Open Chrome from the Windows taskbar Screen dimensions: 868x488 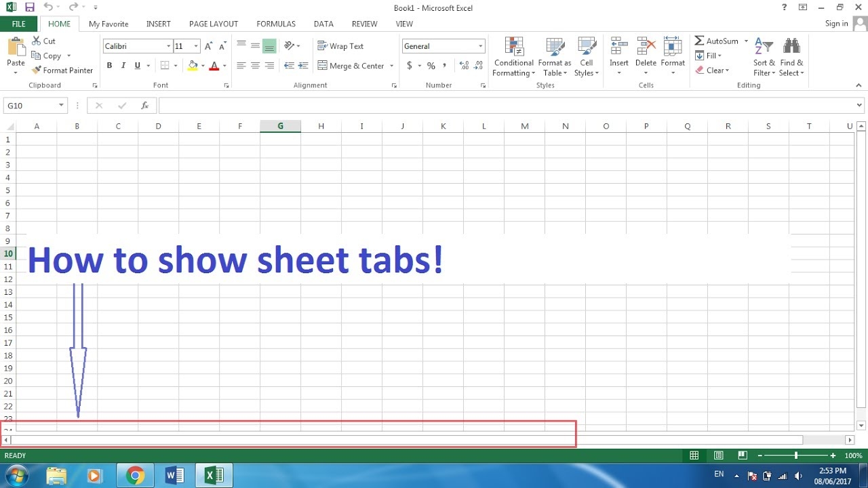pos(135,476)
